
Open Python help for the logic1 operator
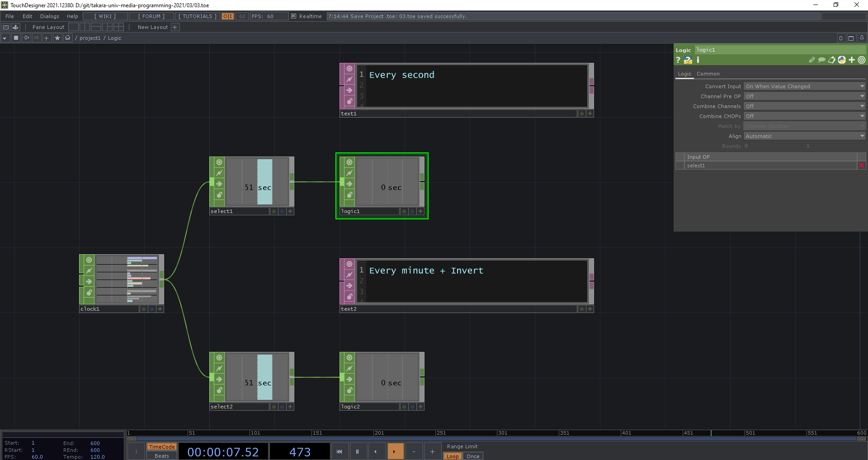pos(688,60)
